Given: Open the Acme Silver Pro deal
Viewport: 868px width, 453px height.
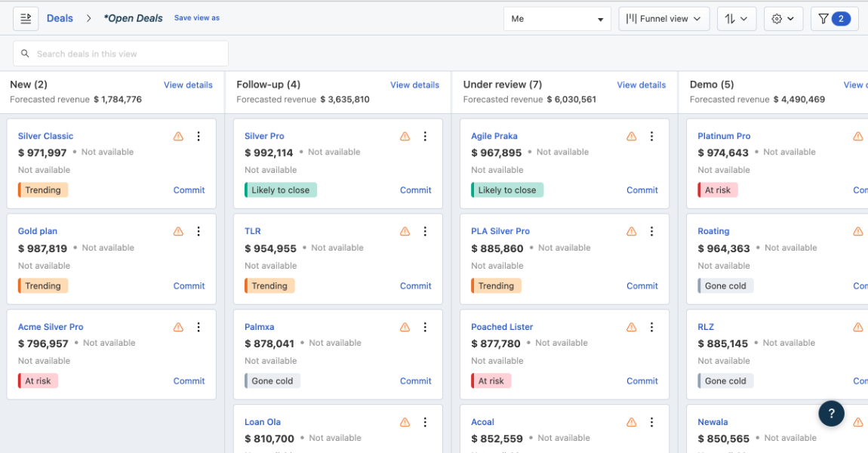Looking at the screenshot, I should point(51,327).
